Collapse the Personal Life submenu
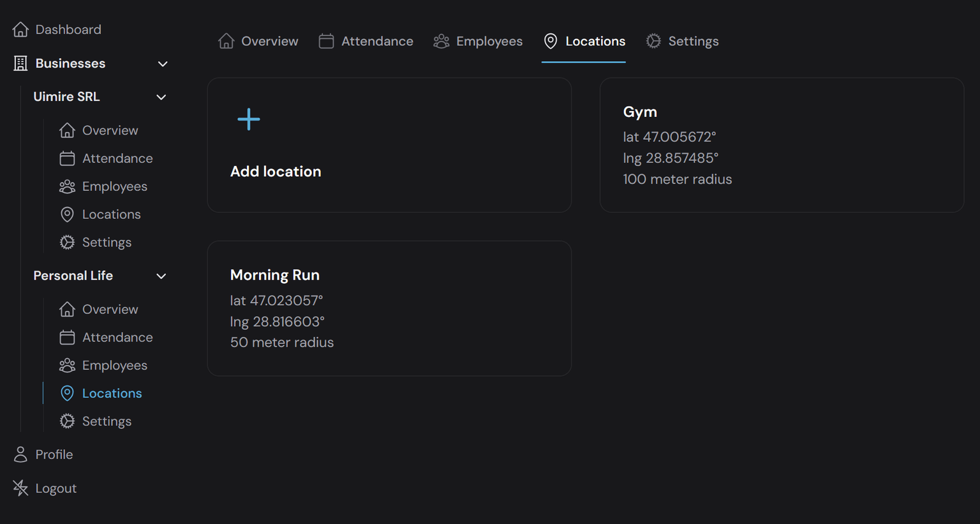The width and height of the screenshot is (980, 524). (x=161, y=276)
